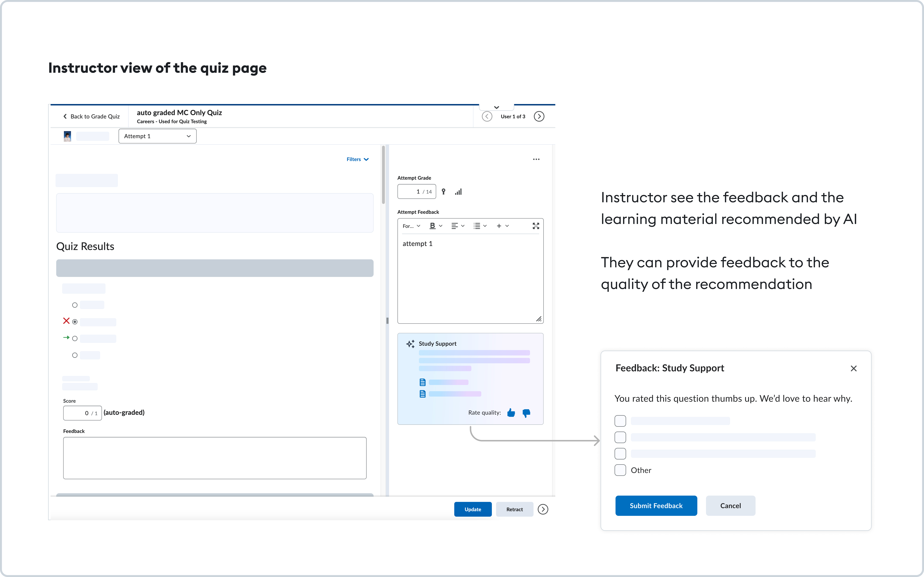Open the list formatting dropdown
Viewport: 924px width, 577px height.
pyautogui.click(x=480, y=226)
